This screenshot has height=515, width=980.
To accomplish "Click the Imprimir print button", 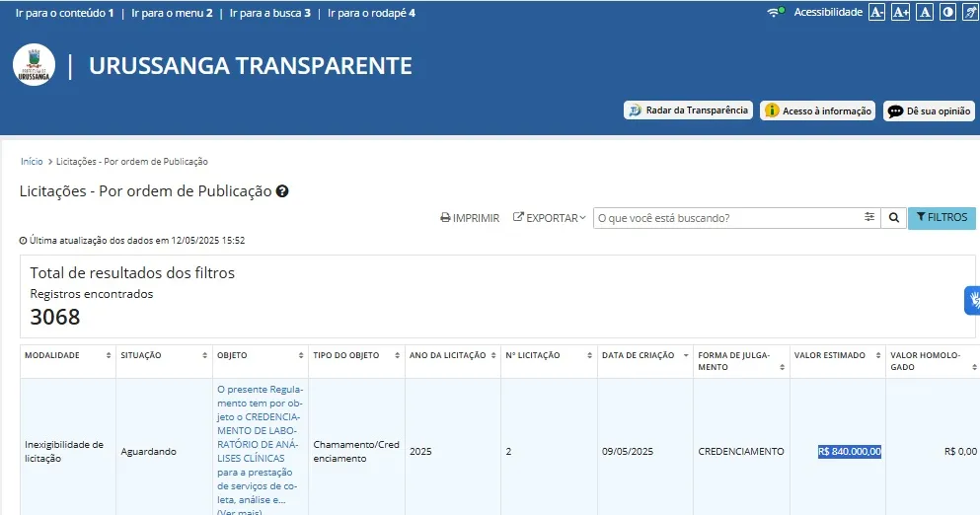I will point(470,218).
